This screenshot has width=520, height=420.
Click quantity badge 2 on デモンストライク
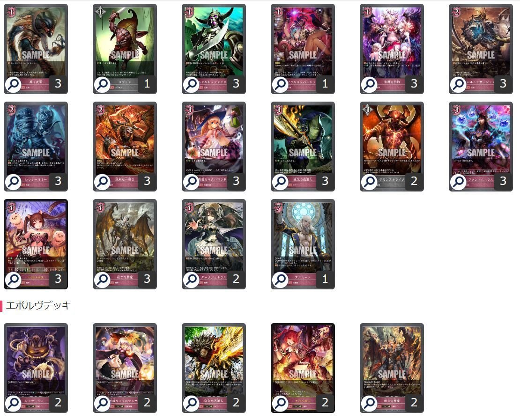pos(414,181)
